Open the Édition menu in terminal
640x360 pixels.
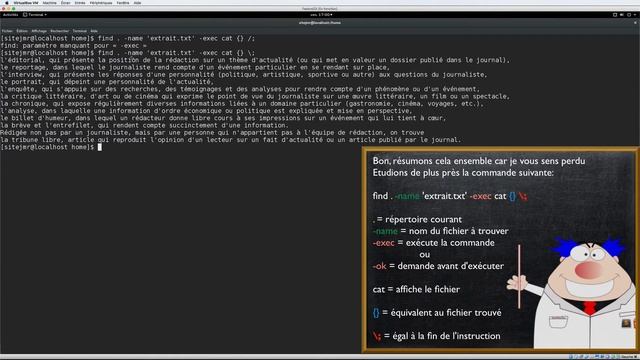point(22,31)
